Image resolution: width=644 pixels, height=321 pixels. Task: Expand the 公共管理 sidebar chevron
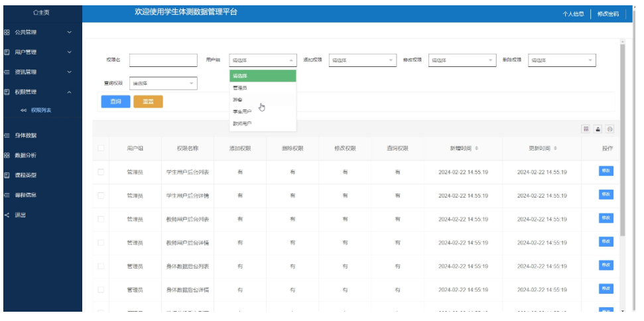[x=70, y=32]
